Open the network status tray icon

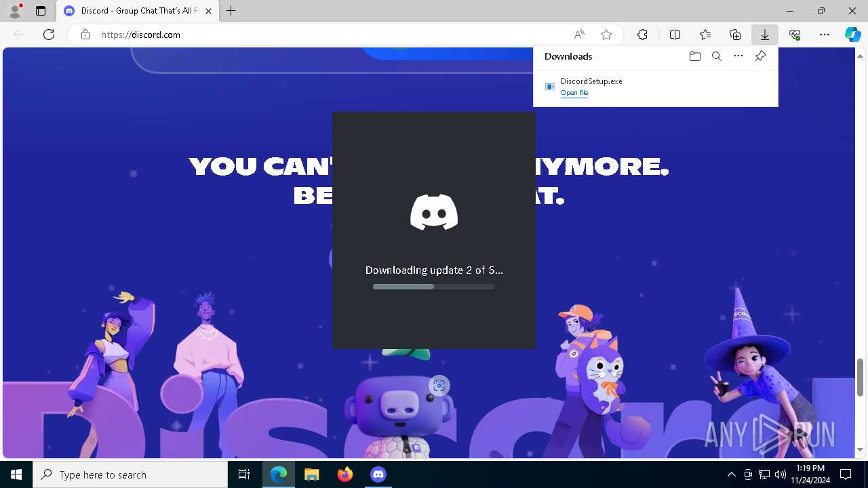[764, 474]
